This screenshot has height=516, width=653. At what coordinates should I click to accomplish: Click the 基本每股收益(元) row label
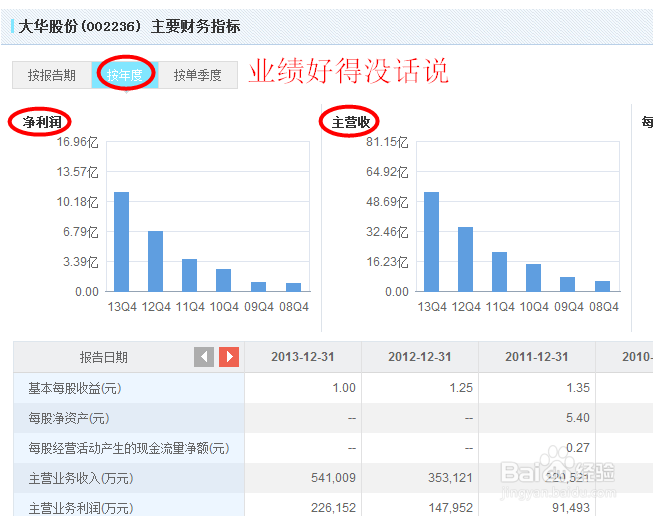pyautogui.click(x=75, y=388)
